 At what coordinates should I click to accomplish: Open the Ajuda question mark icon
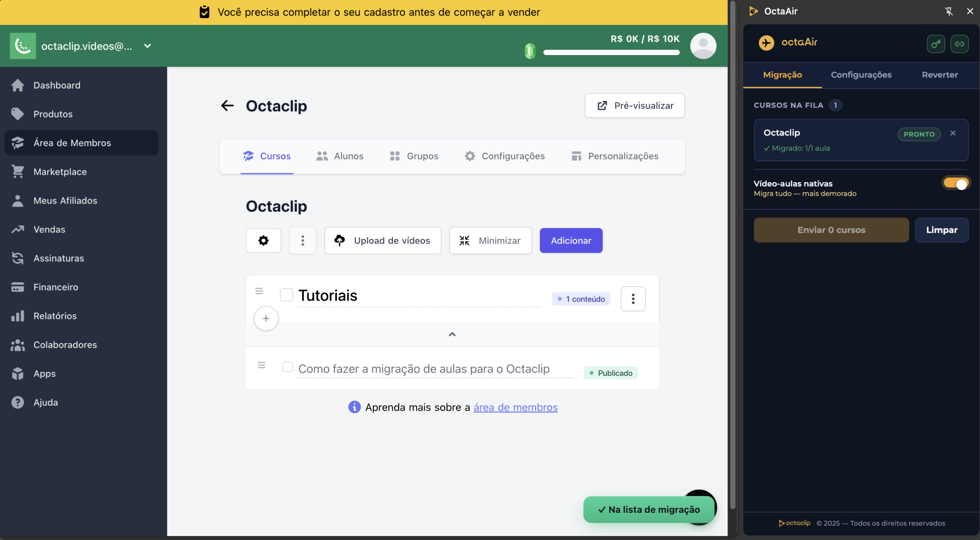(x=18, y=402)
